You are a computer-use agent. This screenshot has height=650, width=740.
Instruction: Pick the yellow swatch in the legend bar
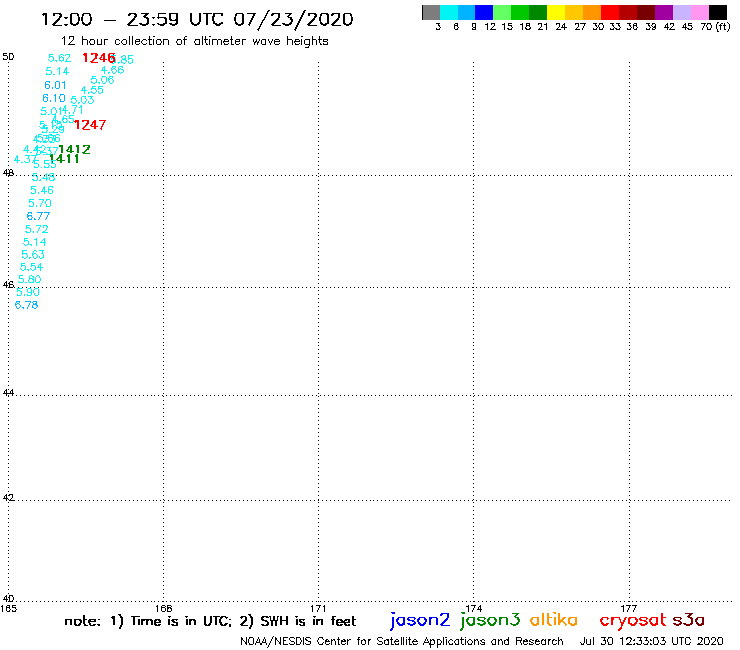[556, 12]
